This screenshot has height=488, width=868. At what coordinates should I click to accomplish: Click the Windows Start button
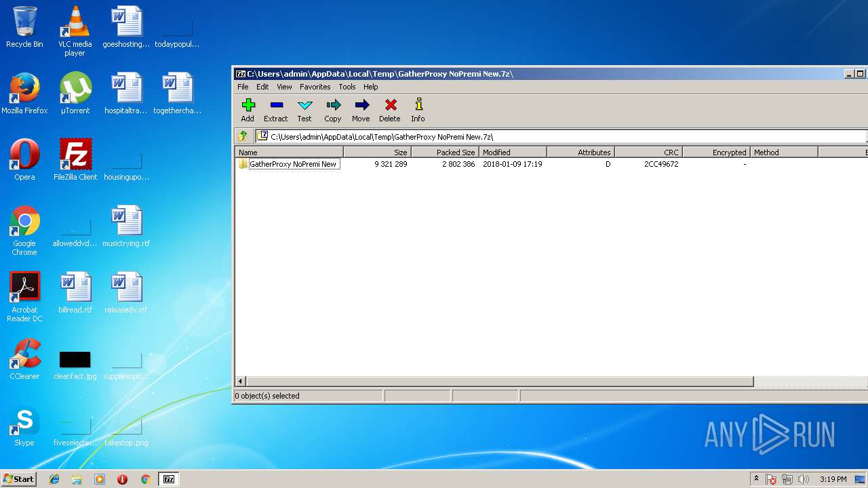point(19,479)
